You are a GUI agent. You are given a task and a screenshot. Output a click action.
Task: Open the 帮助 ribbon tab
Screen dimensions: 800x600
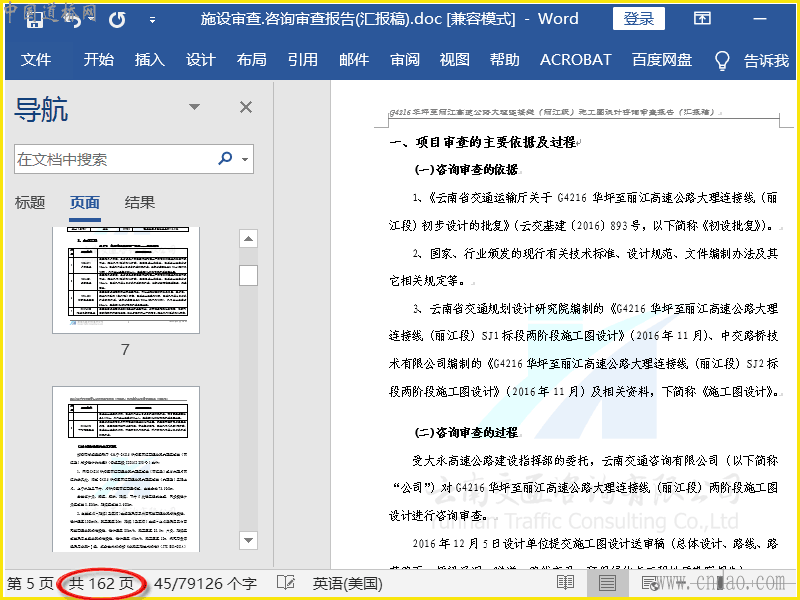[x=505, y=60]
